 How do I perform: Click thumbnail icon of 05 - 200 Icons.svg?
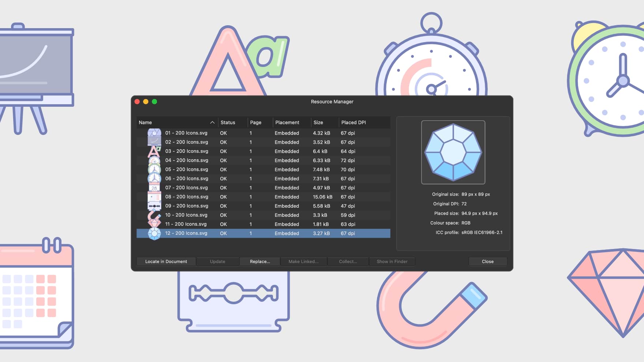154,170
